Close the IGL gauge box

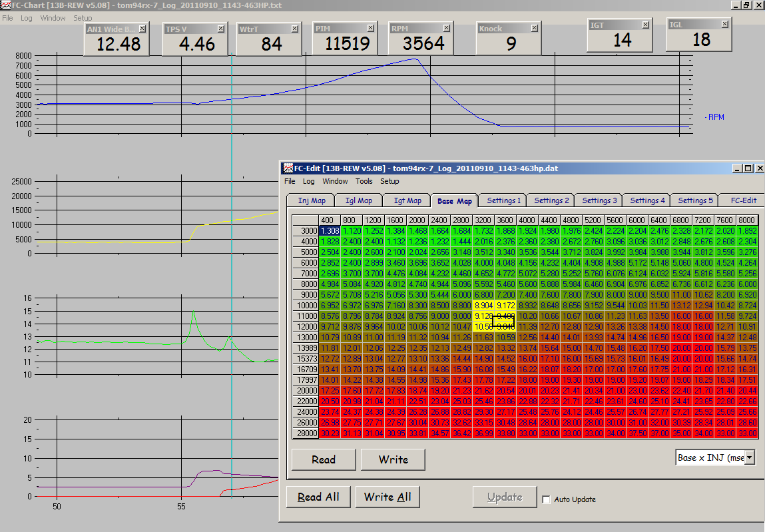pyautogui.click(x=724, y=24)
